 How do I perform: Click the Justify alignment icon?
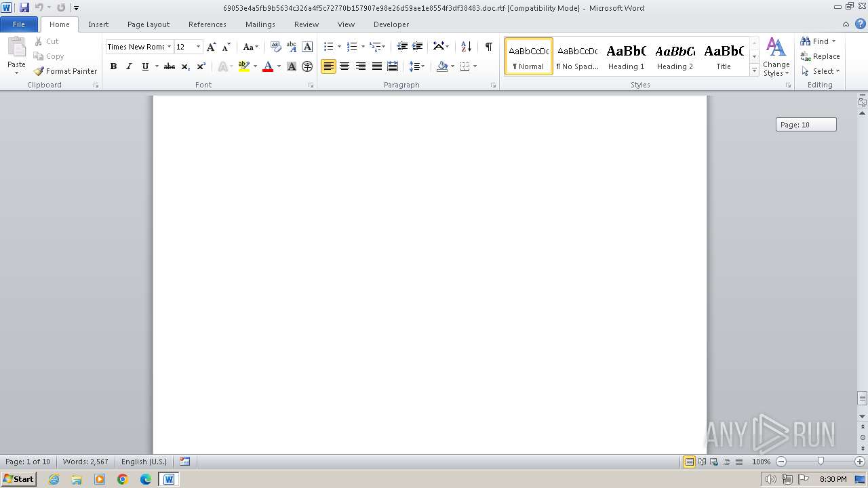376,66
